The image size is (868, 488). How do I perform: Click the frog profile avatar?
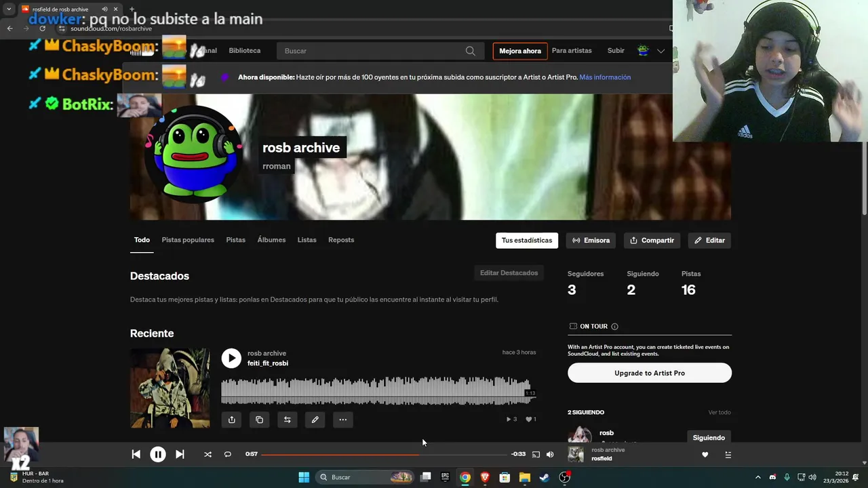[194, 155]
